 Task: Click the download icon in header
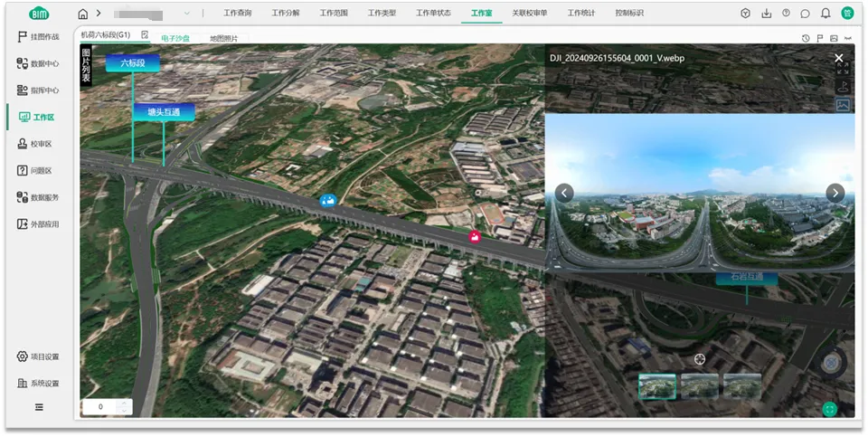[766, 14]
